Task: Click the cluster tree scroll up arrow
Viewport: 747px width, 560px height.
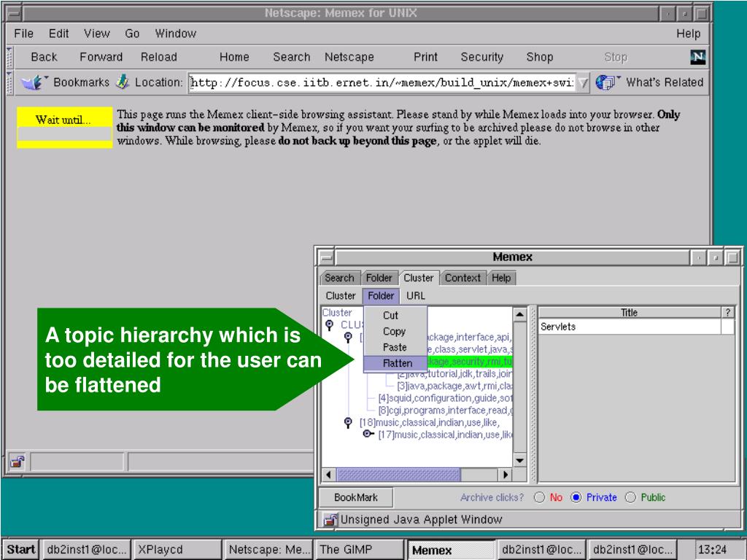Action: 519,314
